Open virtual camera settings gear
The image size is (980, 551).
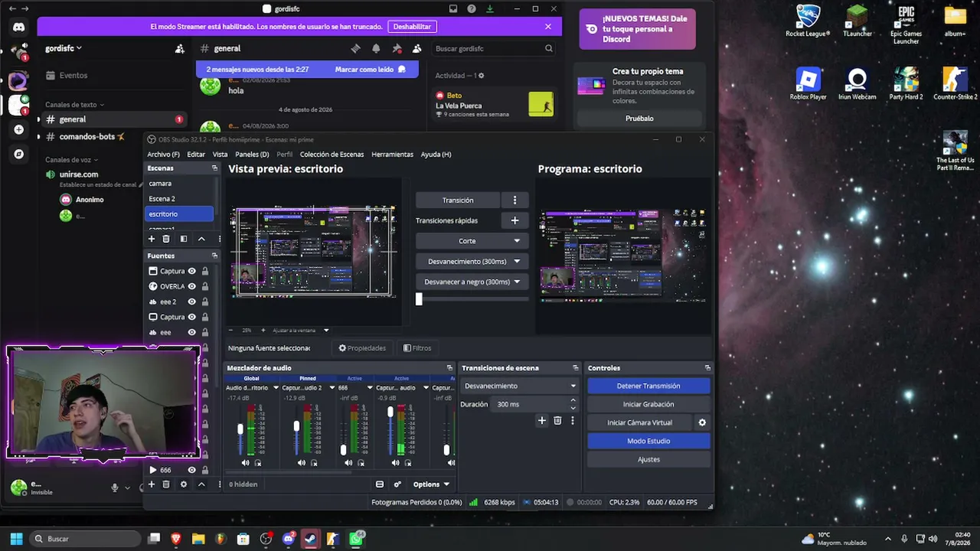click(702, 422)
